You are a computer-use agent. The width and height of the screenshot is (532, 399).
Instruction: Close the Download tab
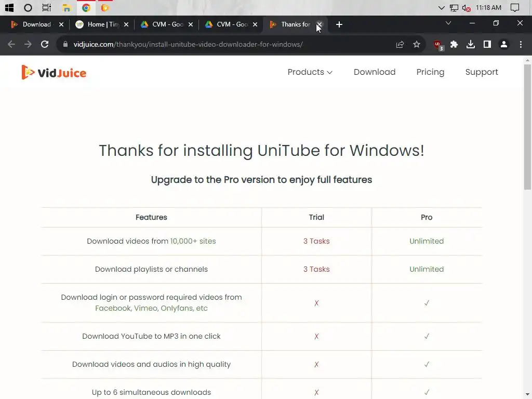(61, 24)
